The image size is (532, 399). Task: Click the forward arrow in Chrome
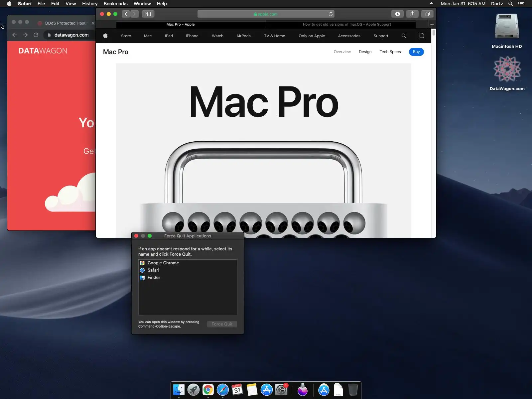[25, 35]
